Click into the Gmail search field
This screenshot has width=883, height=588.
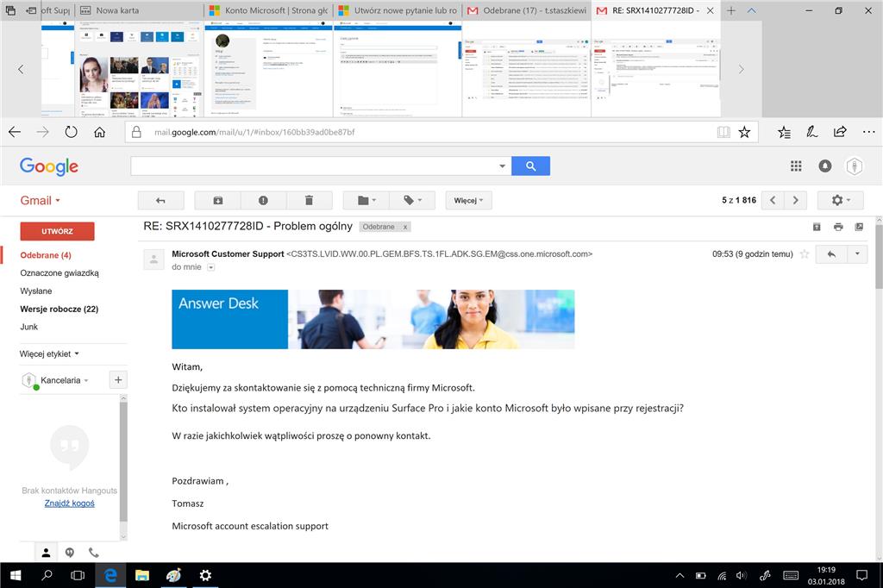(314, 166)
